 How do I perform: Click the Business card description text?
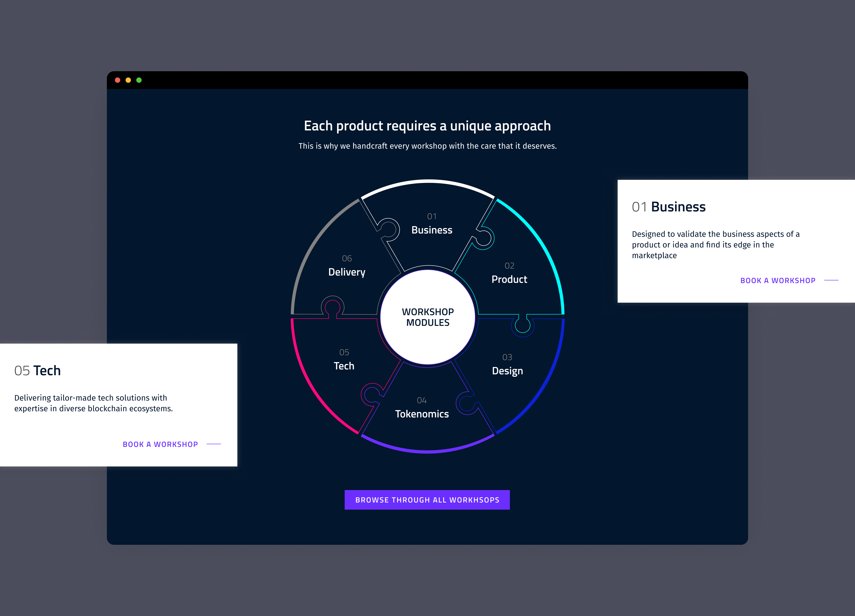tap(716, 245)
